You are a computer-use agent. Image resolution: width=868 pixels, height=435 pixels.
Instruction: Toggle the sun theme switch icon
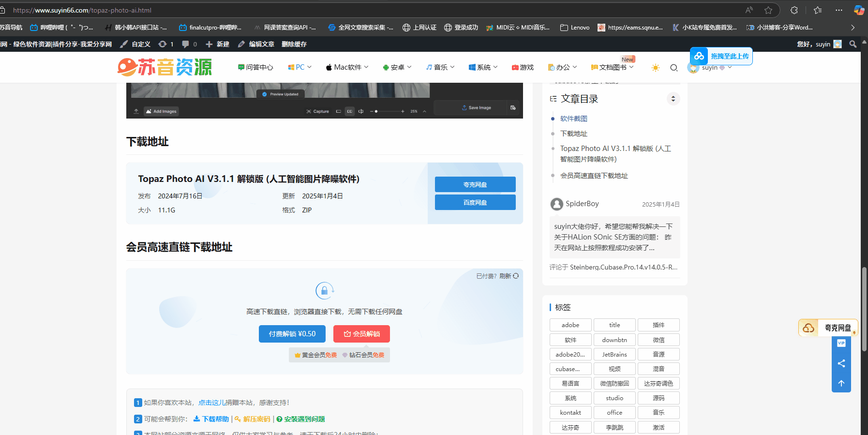click(x=656, y=68)
